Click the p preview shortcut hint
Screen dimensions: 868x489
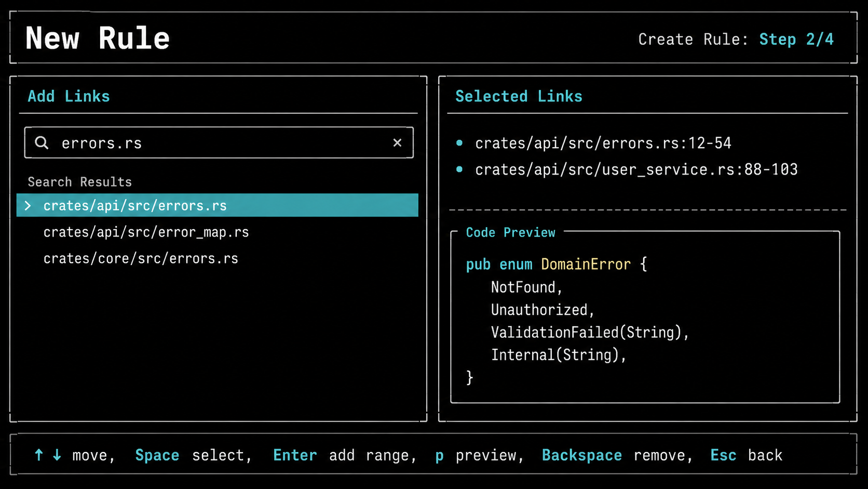pyautogui.click(x=479, y=456)
